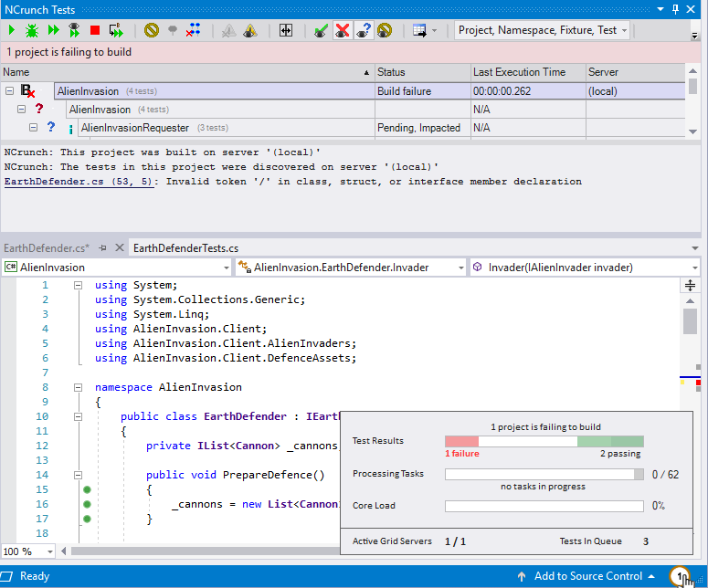The height and width of the screenshot is (588, 708).
Task: Click Add to Source Control in status bar
Action: [x=586, y=576]
